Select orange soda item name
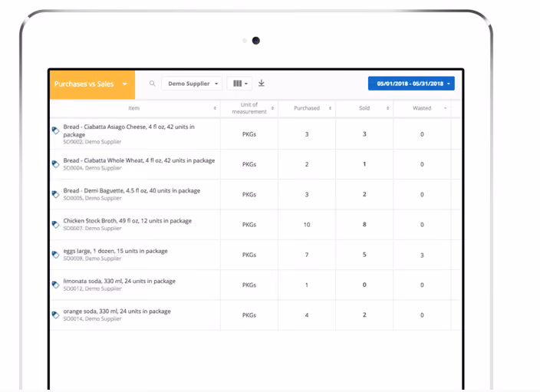 (117, 311)
